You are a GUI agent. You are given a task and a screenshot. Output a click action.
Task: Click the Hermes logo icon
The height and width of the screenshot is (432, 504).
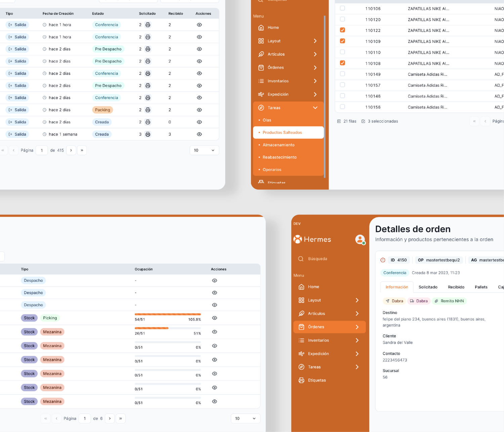pos(298,239)
